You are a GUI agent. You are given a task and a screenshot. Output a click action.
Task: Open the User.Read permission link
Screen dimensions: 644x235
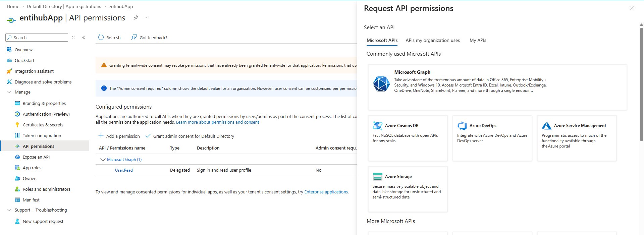pos(124,170)
